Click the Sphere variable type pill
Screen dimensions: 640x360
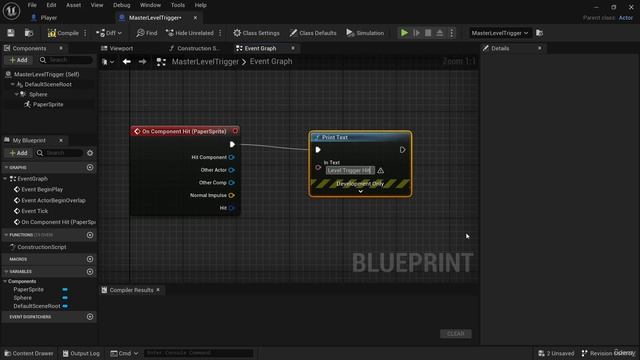pyautogui.click(x=65, y=298)
